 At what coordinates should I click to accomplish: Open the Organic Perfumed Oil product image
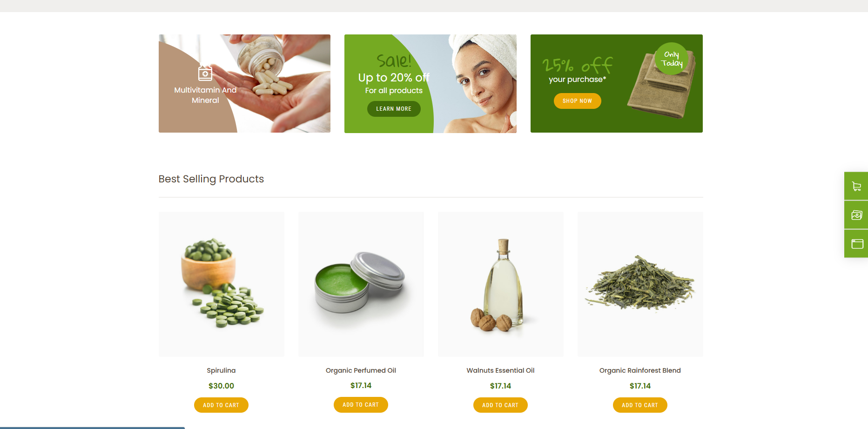click(361, 284)
